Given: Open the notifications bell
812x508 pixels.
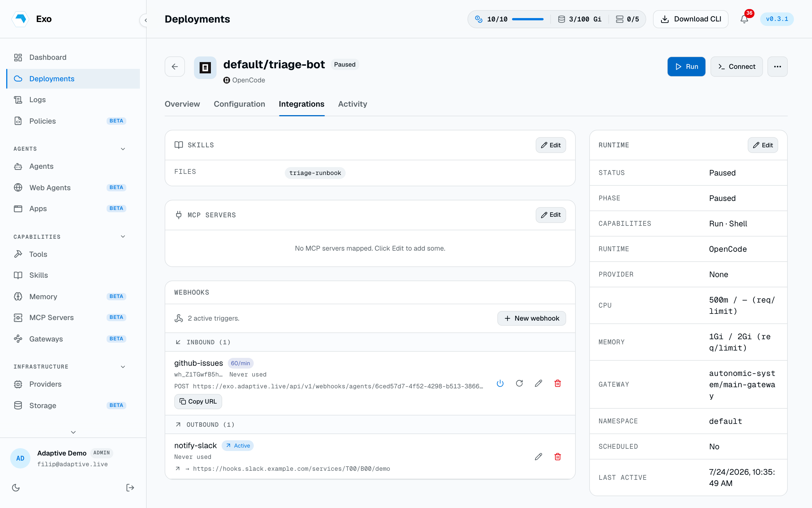Looking at the screenshot, I should coord(744,19).
